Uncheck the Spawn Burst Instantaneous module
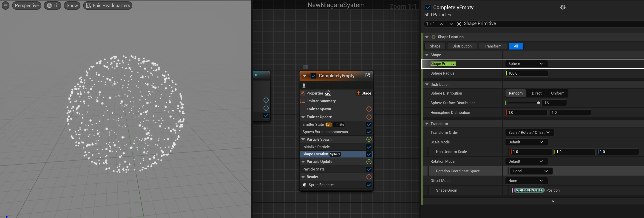644x218 pixels. coord(369,132)
